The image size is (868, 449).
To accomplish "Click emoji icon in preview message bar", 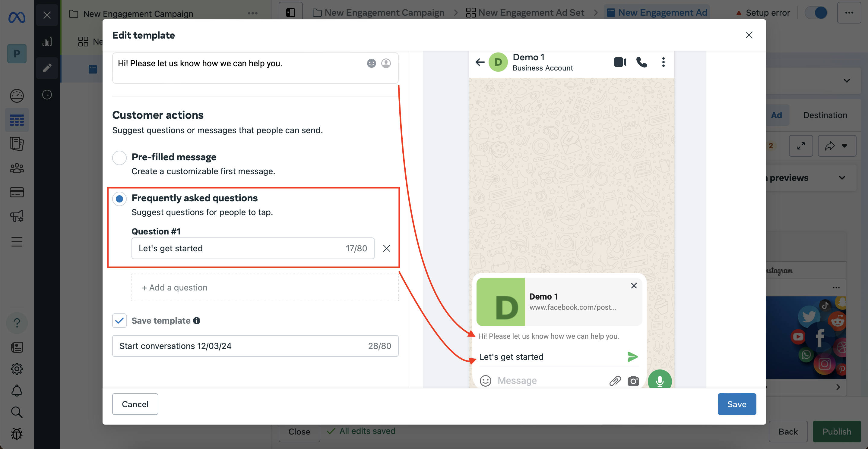I will coord(485,381).
